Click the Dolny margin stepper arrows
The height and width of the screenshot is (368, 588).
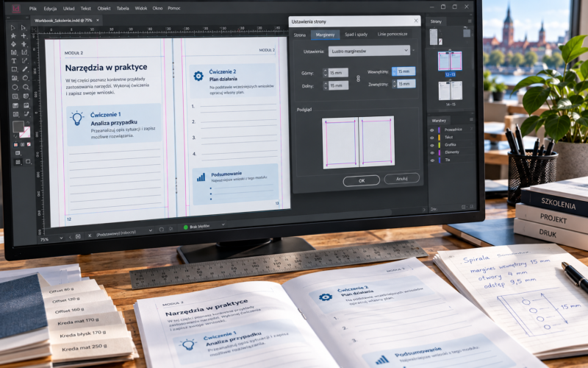pos(325,86)
